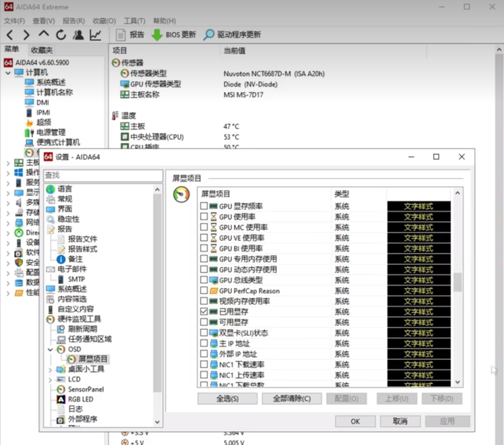Open the user/favorites person icon
This screenshot has height=445, width=504.
[x=78, y=35]
